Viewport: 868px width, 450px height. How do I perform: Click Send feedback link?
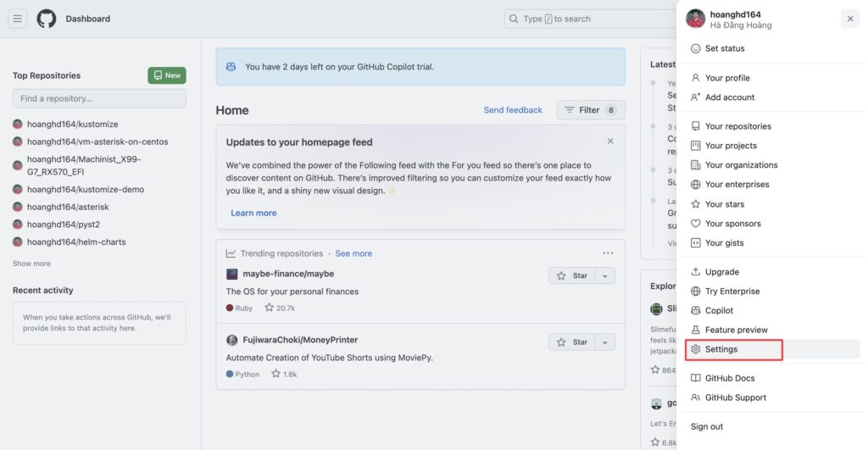513,110
